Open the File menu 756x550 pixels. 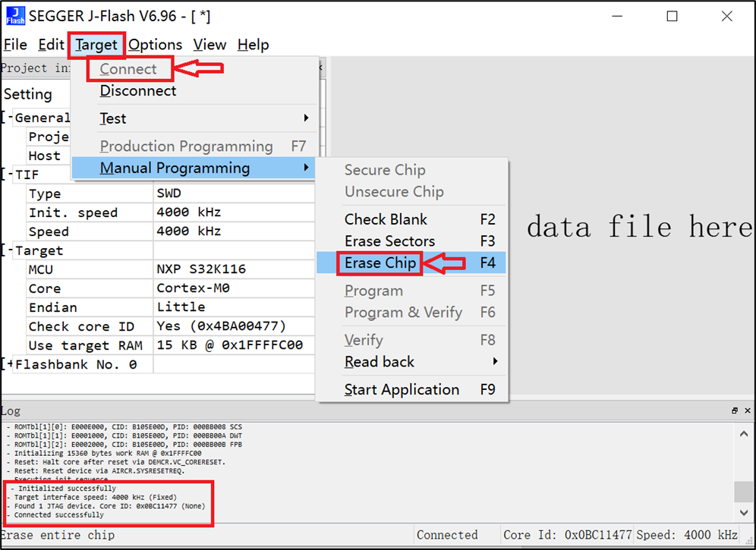click(x=15, y=45)
